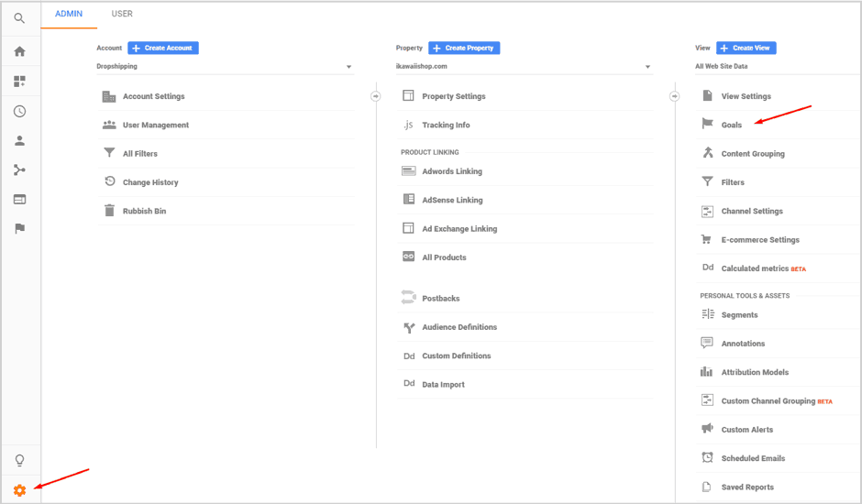Click the search magnifier icon in sidebar

coord(19,18)
